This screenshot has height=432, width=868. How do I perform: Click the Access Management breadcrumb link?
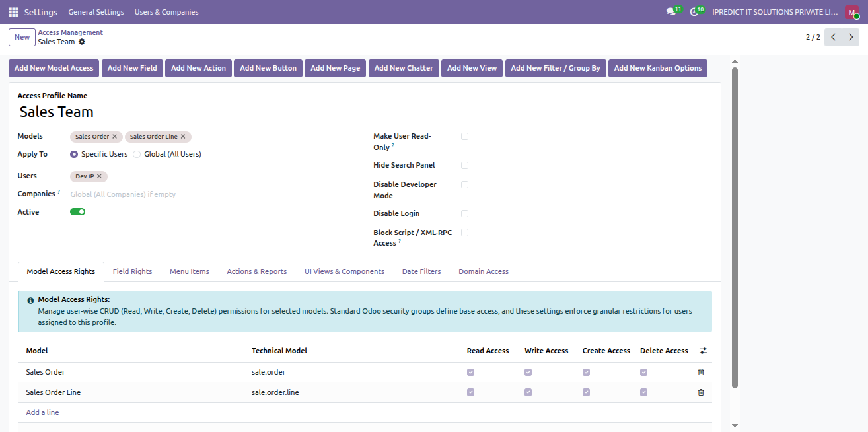click(x=71, y=32)
